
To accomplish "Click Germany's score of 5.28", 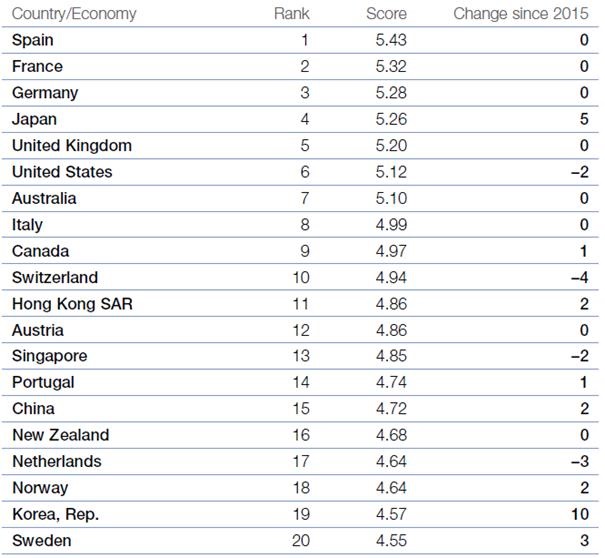I will (391, 93).
